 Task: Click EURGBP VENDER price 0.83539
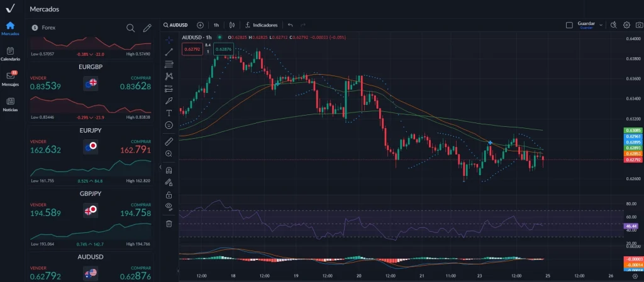tap(45, 87)
